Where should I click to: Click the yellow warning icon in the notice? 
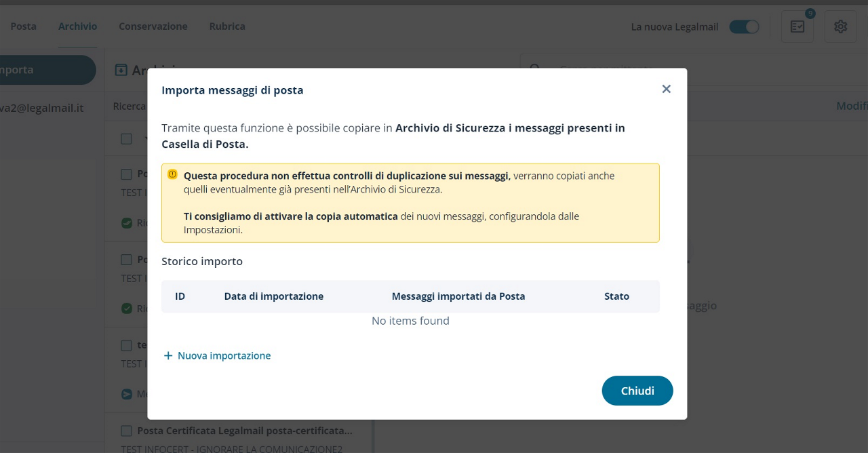click(172, 175)
